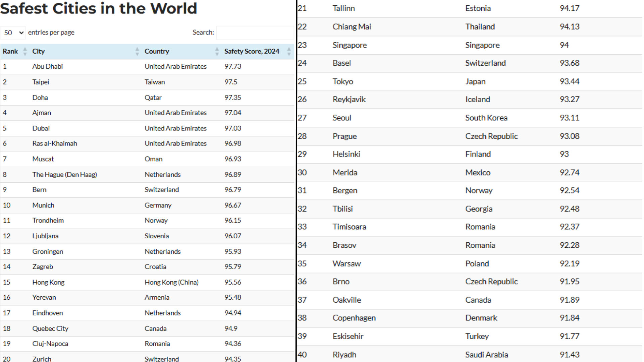
Task: Click sort arrows beside Country header
Action: (x=217, y=51)
